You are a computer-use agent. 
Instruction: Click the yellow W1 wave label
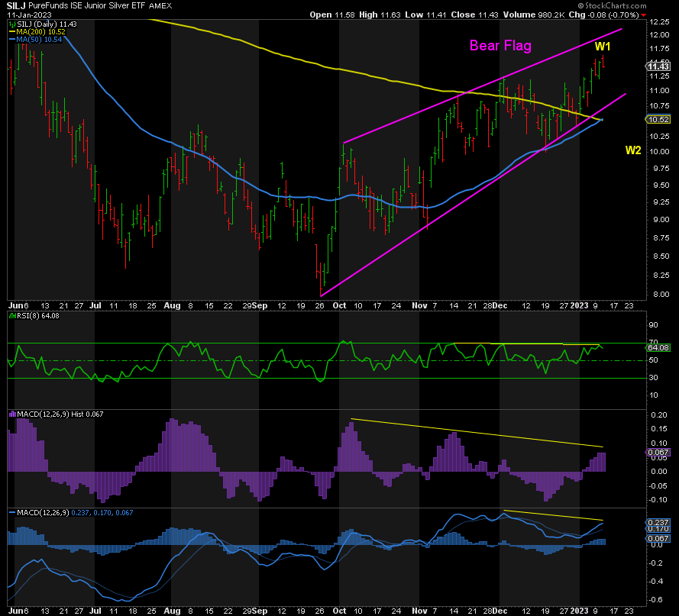click(603, 47)
